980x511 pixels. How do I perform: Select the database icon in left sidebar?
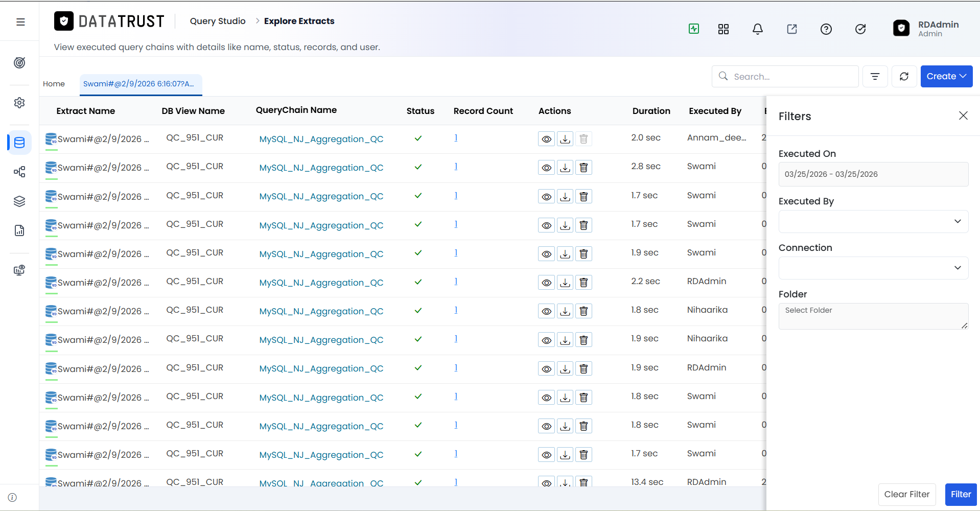[19, 143]
